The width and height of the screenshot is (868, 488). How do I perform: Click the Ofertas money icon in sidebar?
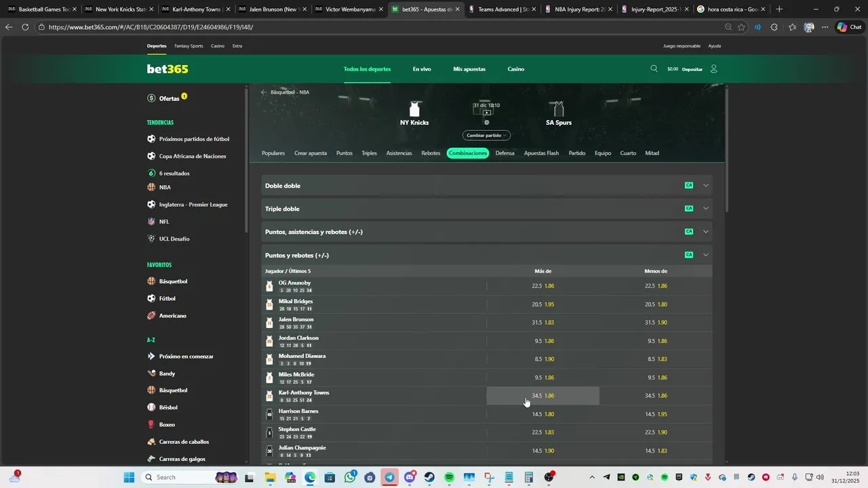point(151,98)
